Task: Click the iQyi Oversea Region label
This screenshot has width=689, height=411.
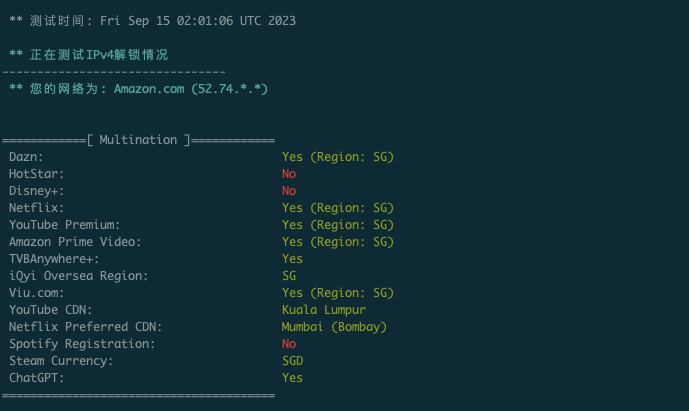Action: [x=78, y=276]
